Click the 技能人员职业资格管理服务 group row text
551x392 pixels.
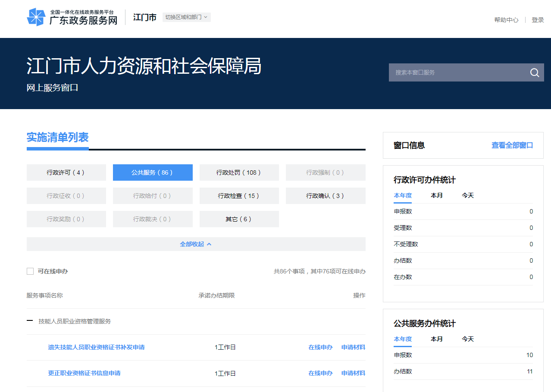[75, 321]
